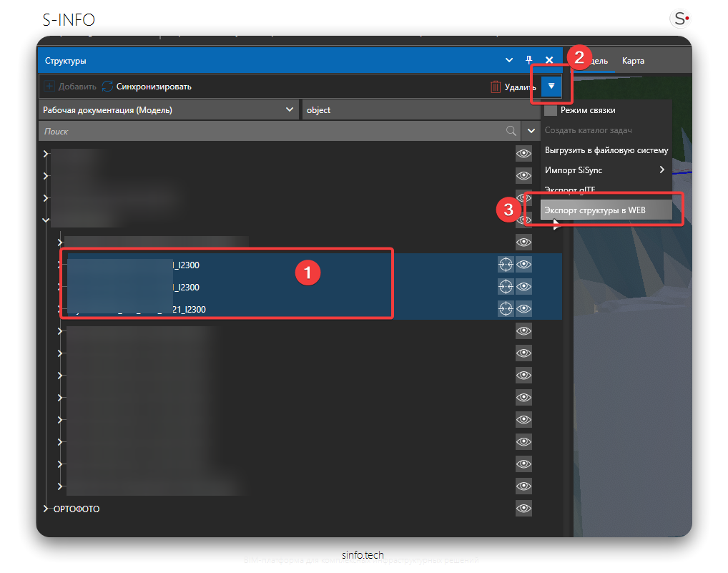Viewport: 728px width, 573px height.
Task: Click target icon on first highlighted I2300 row
Action: [x=506, y=265]
